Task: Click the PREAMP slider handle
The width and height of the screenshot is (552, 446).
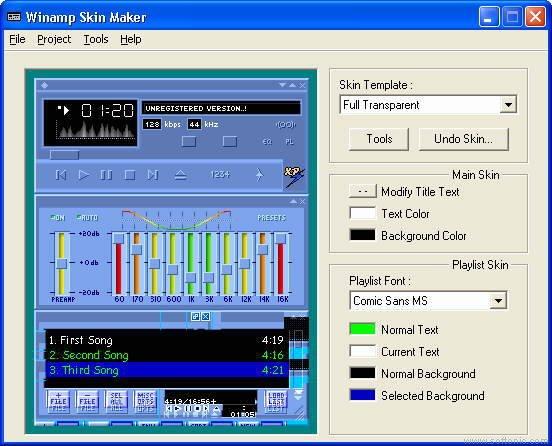Action: tap(62, 263)
